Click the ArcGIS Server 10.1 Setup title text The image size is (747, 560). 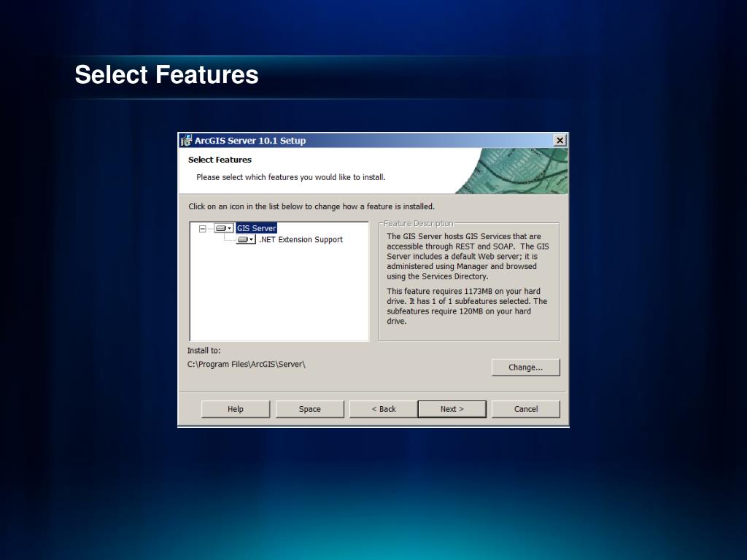(250, 141)
